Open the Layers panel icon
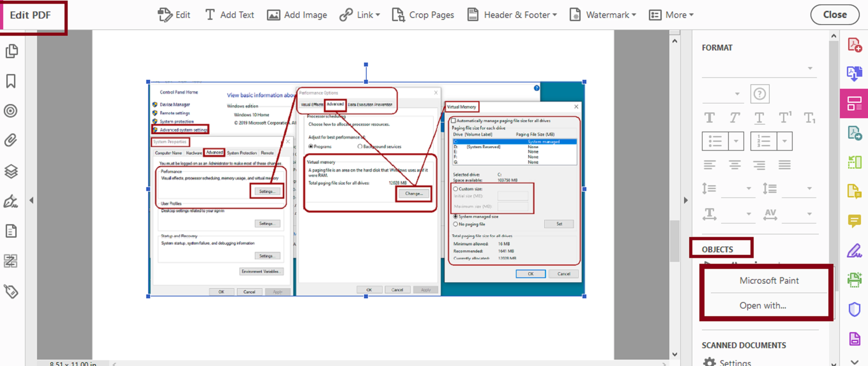The width and height of the screenshot is (868, 366). click(11, 171)
